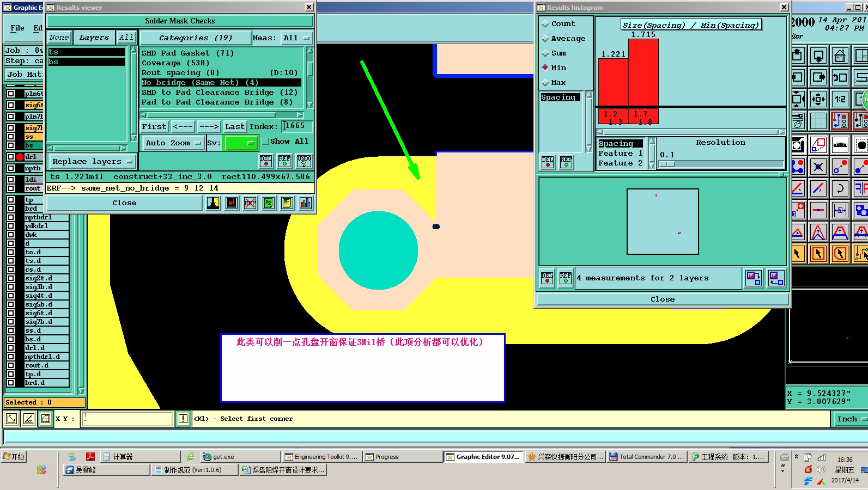The image size is (868, 490).
Task: Click the First result button
Action: (154, 126)
